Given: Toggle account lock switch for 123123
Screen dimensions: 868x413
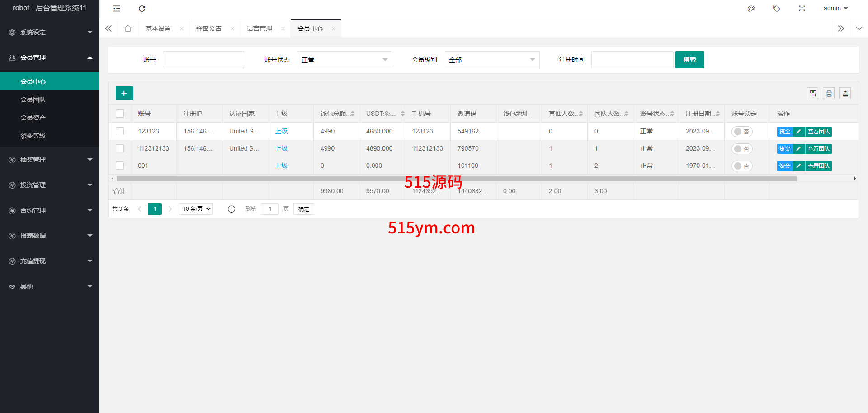Looking at the screenshot, I should pos(741,132).
